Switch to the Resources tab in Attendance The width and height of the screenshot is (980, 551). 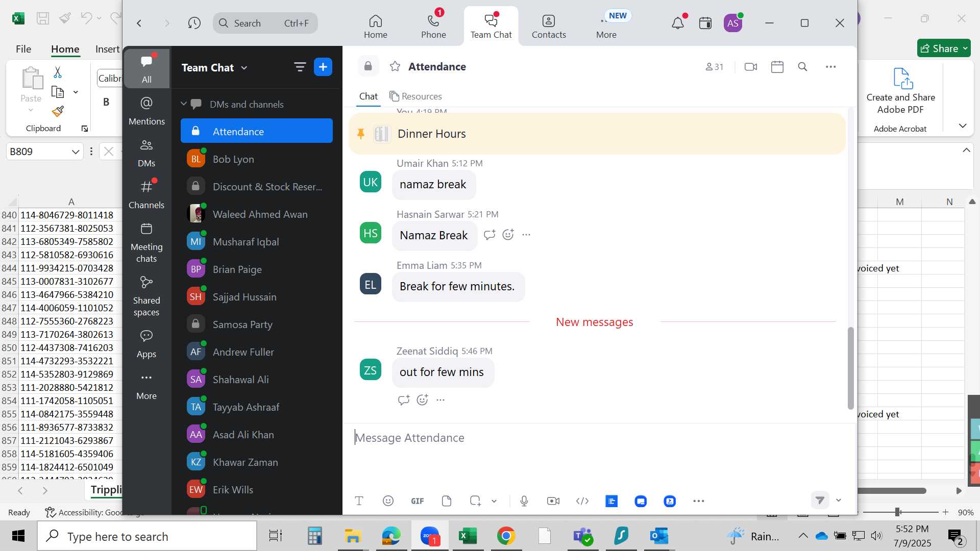(x=415, y=96)
